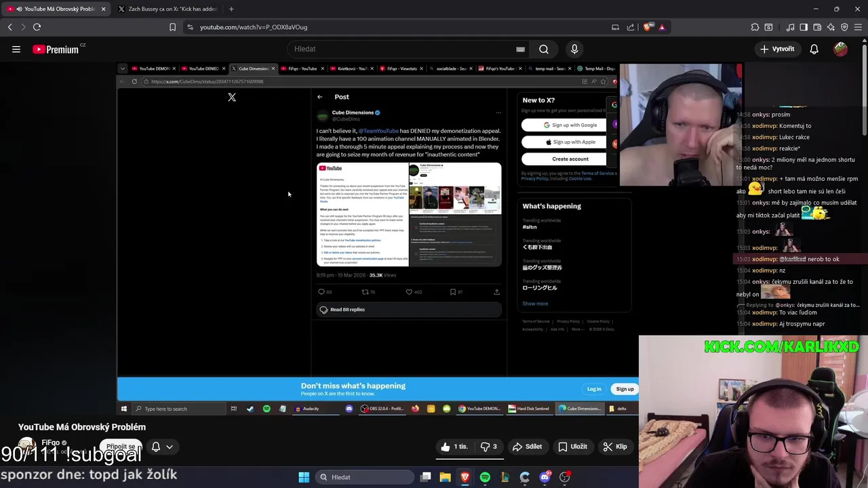Click the Windows taskbar Hledat search box
This screenshot has width=868, height=488.
pyautogui.click(x=366, y=477)
